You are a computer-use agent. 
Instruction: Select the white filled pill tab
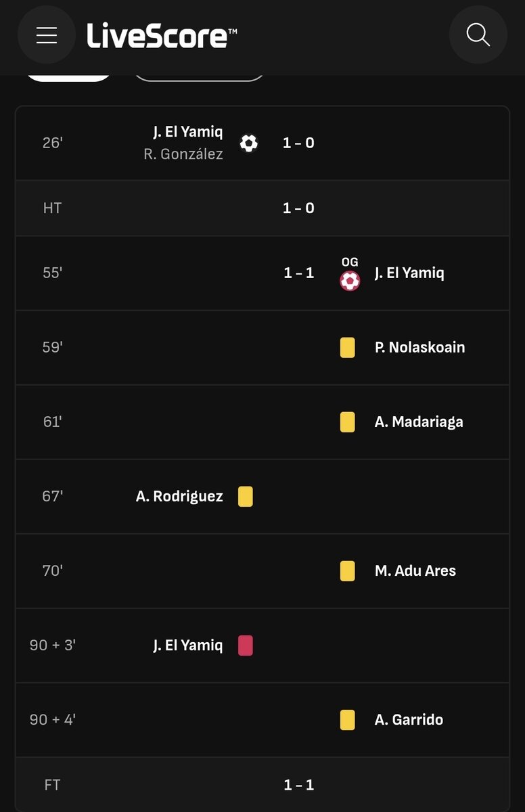pos(69,76)
